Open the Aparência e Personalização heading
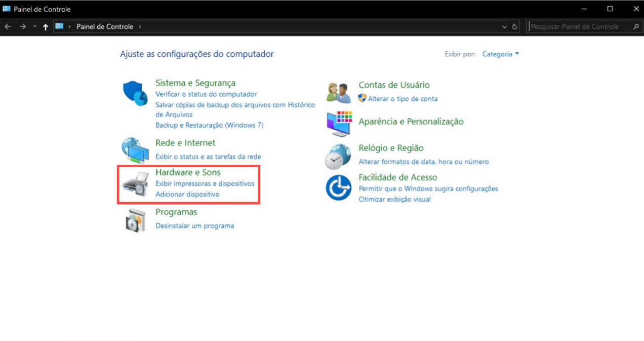The height and width of the screenshot is (341, 644). 411,122
